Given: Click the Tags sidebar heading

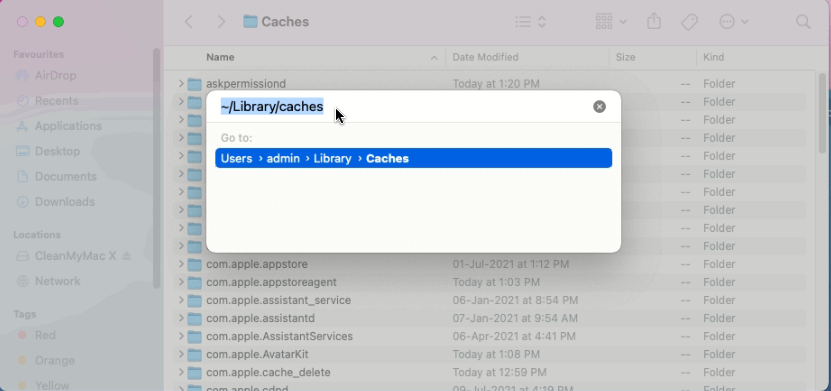Looking at the screenshot, I should (24, 314).
